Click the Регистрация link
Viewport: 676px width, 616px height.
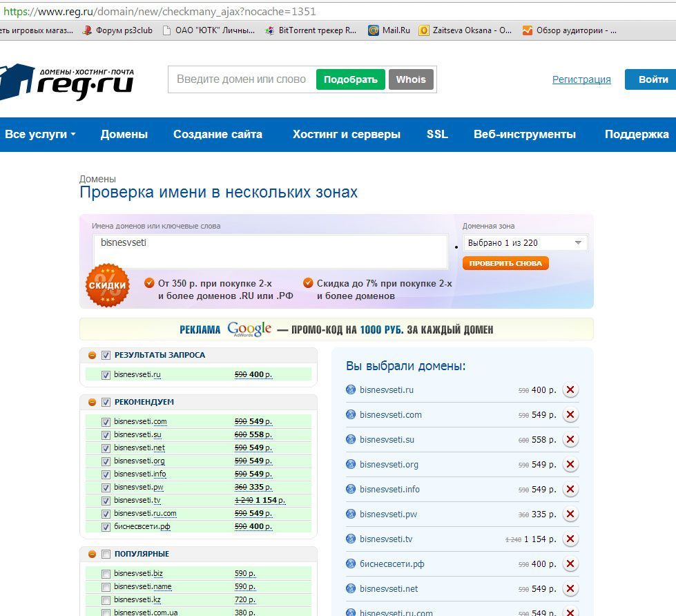pyautogui.click(x=581, y=79)
